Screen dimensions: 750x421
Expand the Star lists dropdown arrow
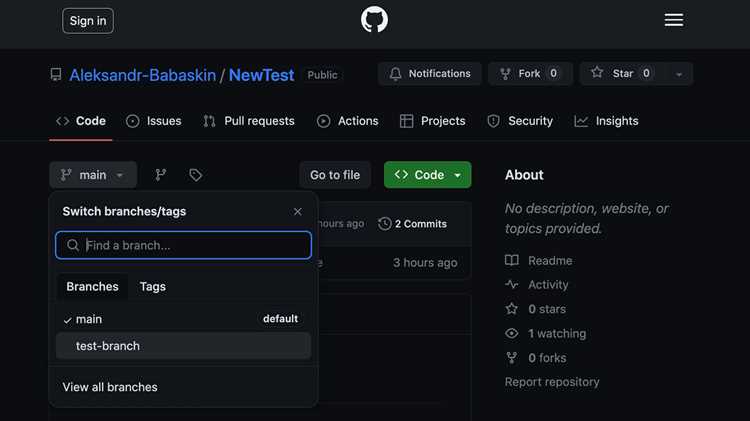(x=679, y=74)
